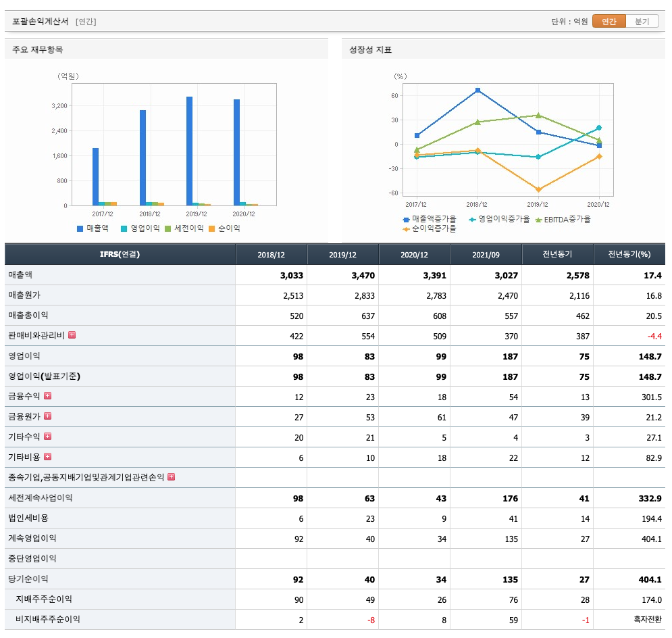Toggle the 매출액증가율 line legend
The height and width of the screenshot is (638, 672).
(x=430, y=219)
